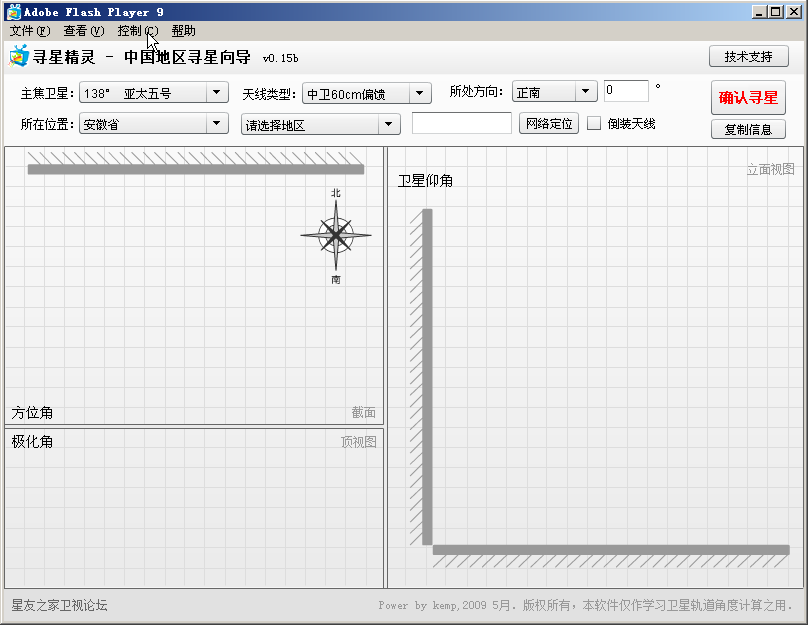Click the 技术支持 button
808x626 pixels.
748,57
